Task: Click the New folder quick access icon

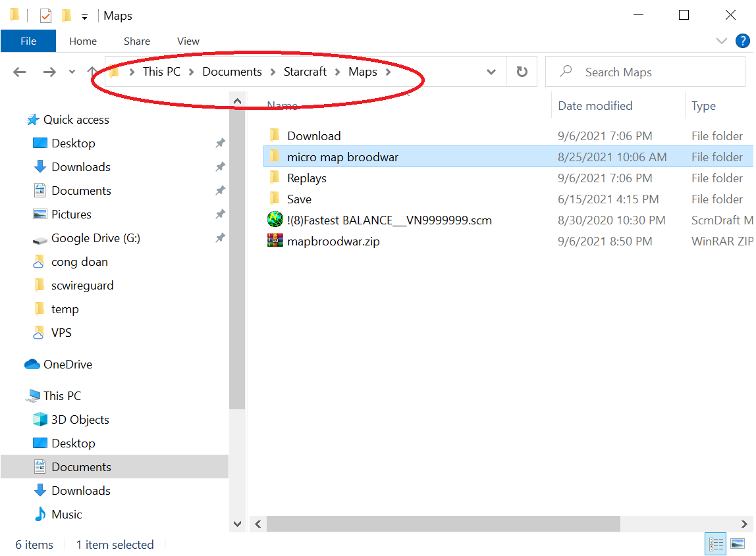Action: (x=66, y=16)
